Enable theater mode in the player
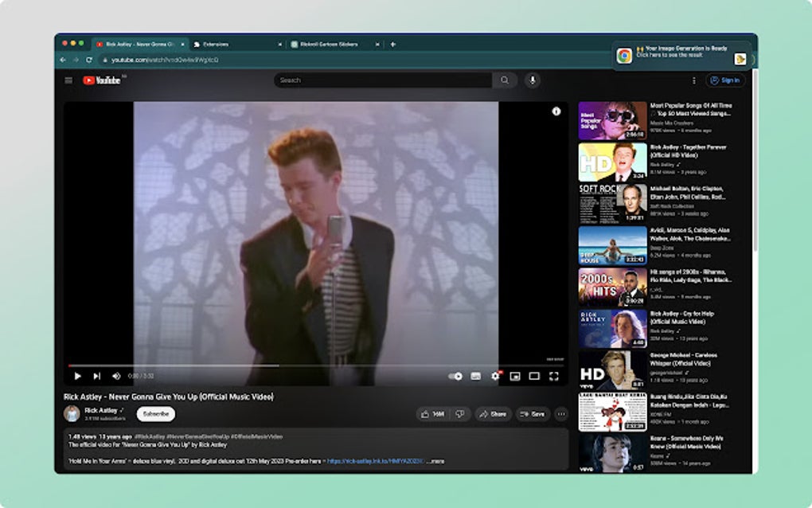Viewport: 812px width, 508px height. click(535, 376)
